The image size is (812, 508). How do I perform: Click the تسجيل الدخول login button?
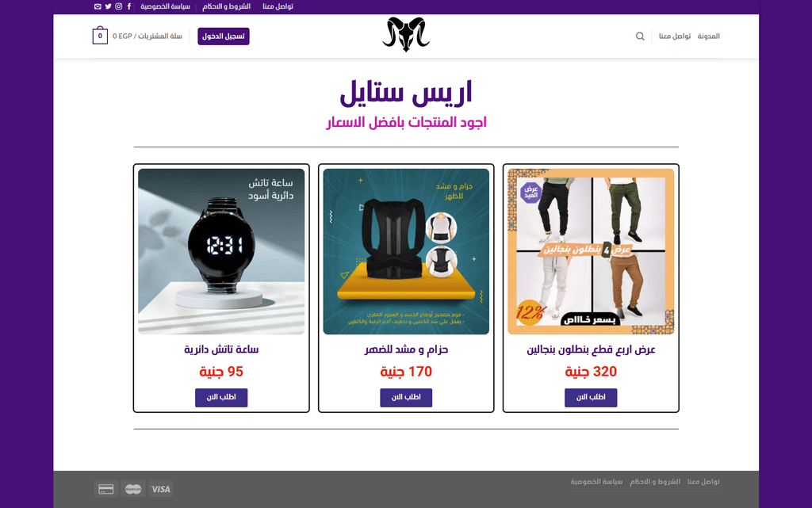(x=223, y=36)
